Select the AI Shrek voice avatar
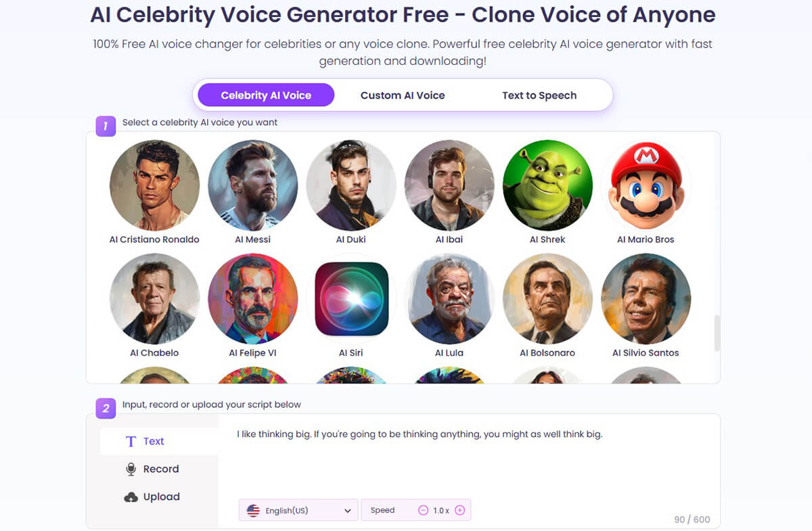 (x=547, y=185)
